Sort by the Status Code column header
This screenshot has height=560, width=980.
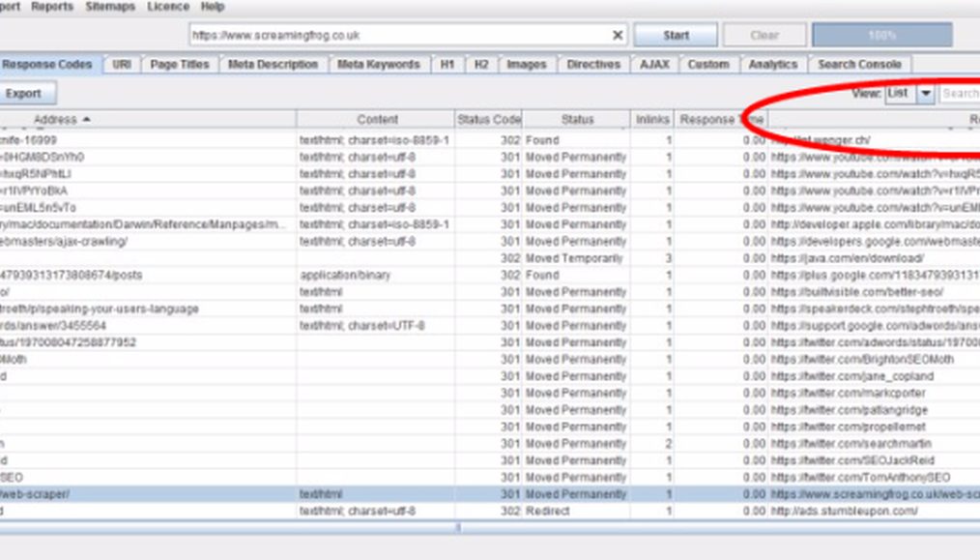(x=489, y=119)
